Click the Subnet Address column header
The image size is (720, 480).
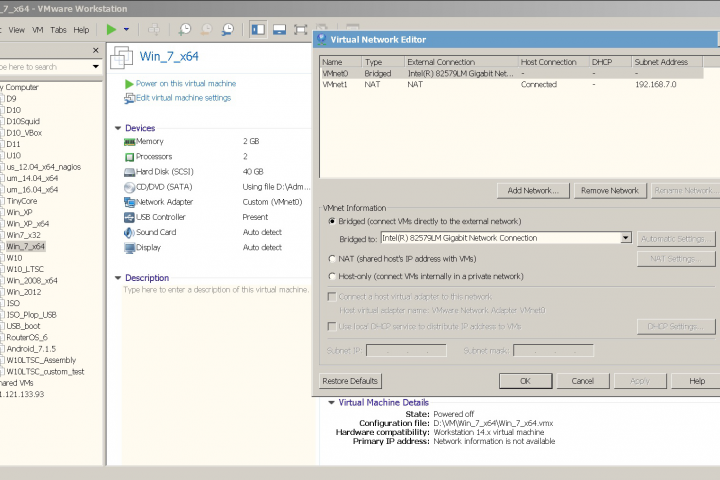667,62
